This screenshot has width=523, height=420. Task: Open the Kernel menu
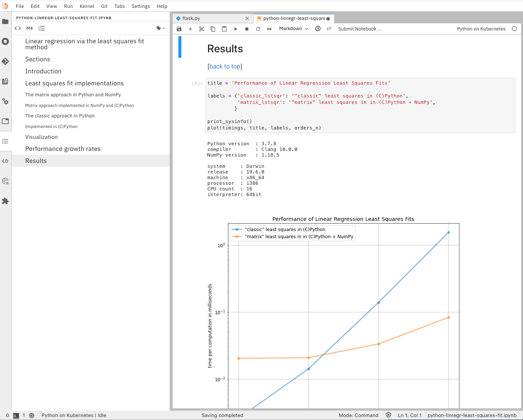point(87,6)
